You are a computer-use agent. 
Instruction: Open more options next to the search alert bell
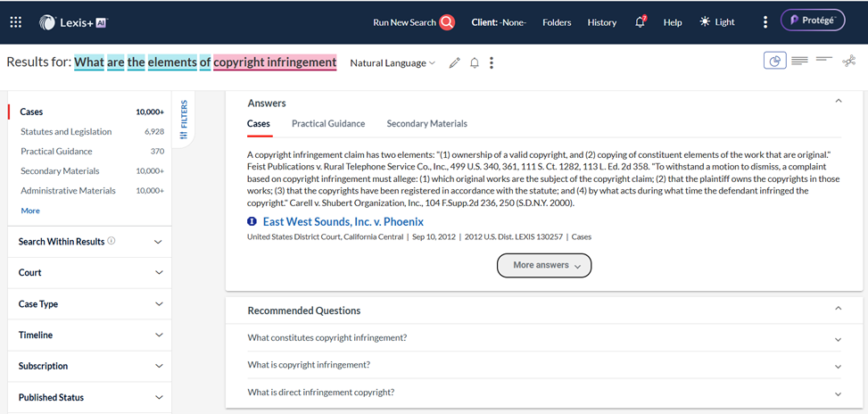491,63
